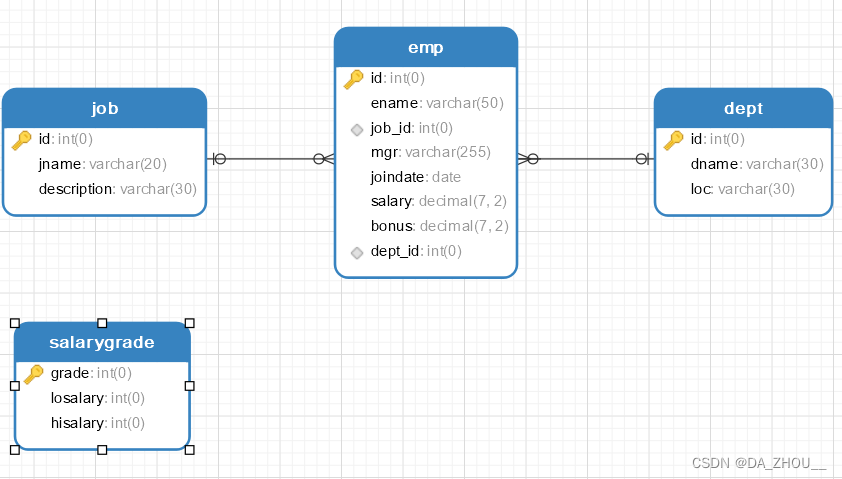
Task: Click the hisalary field in salarygrade
Action: [x=97, y=423]
